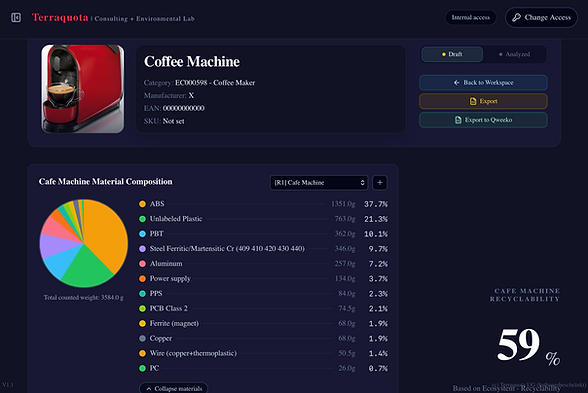This screenshot has width=588, height=393.
Task: Click the back arrow icon in Back to Workspace
Action: coord(456,82)
